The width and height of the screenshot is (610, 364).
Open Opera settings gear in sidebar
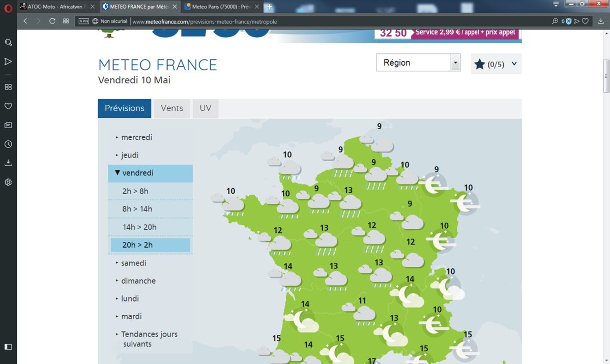8,181
